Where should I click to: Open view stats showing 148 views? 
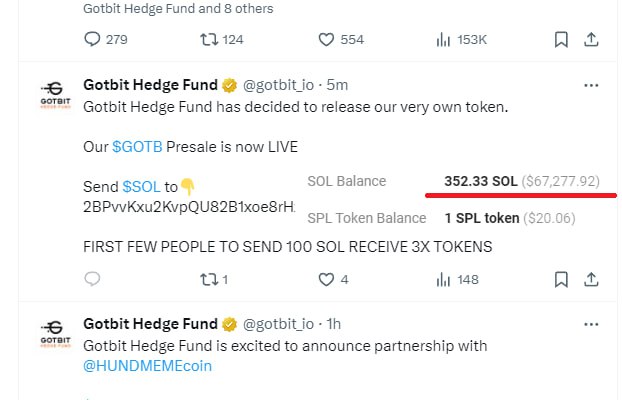pos(443,279)
